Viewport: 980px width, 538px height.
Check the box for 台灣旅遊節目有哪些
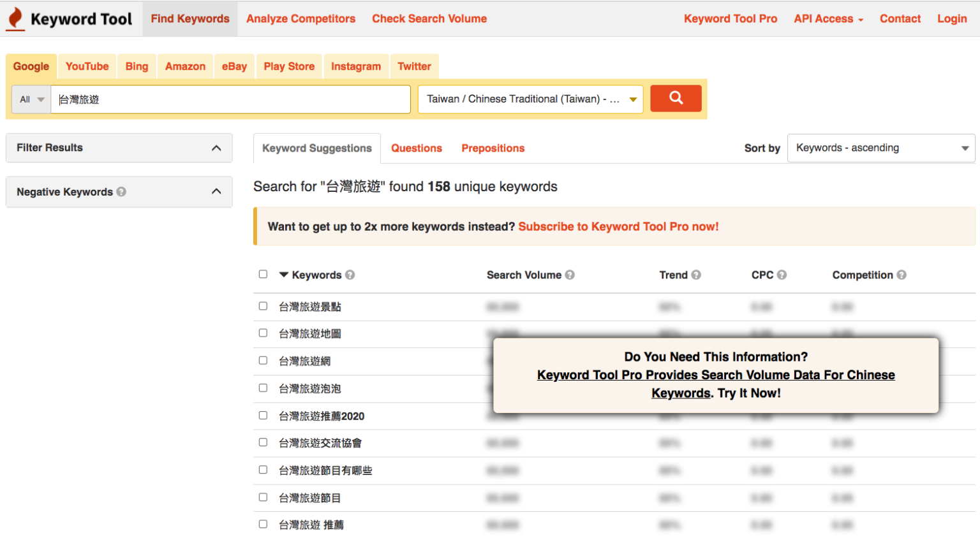263,469
